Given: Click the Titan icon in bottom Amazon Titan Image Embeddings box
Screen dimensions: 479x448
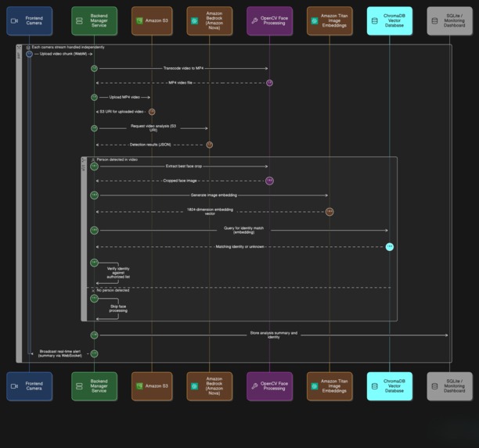Looking at the screenshot, I should click(x=315, y=386).
